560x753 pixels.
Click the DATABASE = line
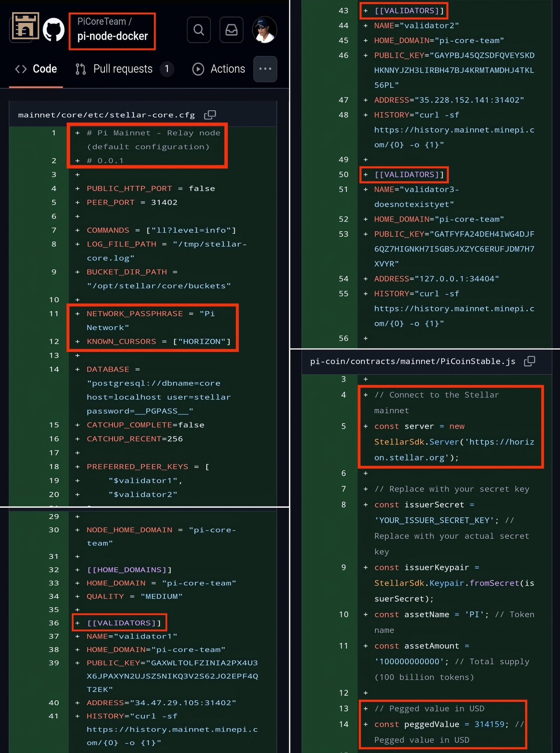113,369
